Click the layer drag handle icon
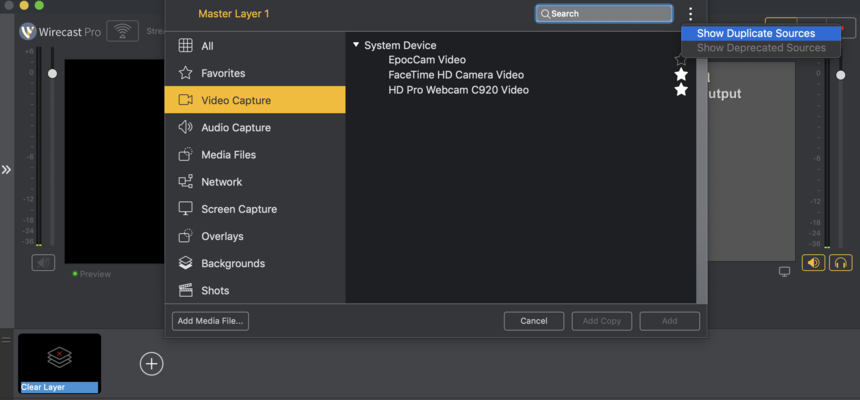Screen dimensions: 860x400 pyautogui.click(x=6, y=340)
